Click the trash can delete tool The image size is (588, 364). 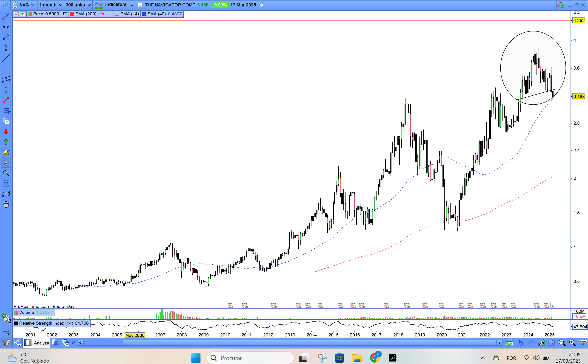coord(6,205)
